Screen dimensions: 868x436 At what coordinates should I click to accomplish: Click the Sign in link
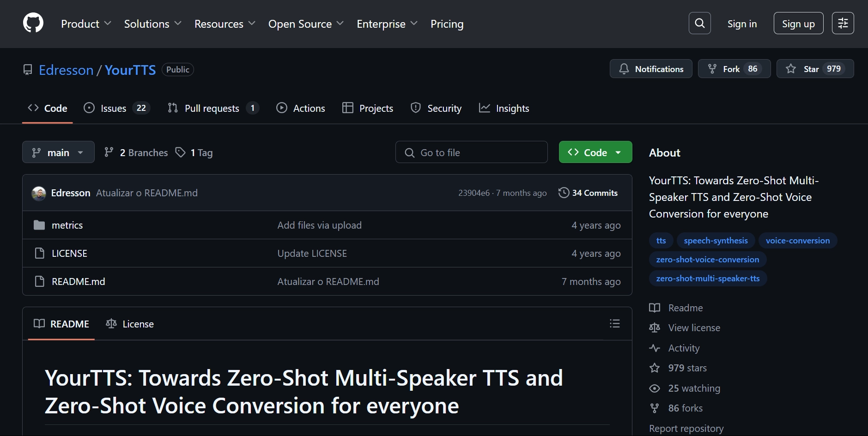point(741,24)
